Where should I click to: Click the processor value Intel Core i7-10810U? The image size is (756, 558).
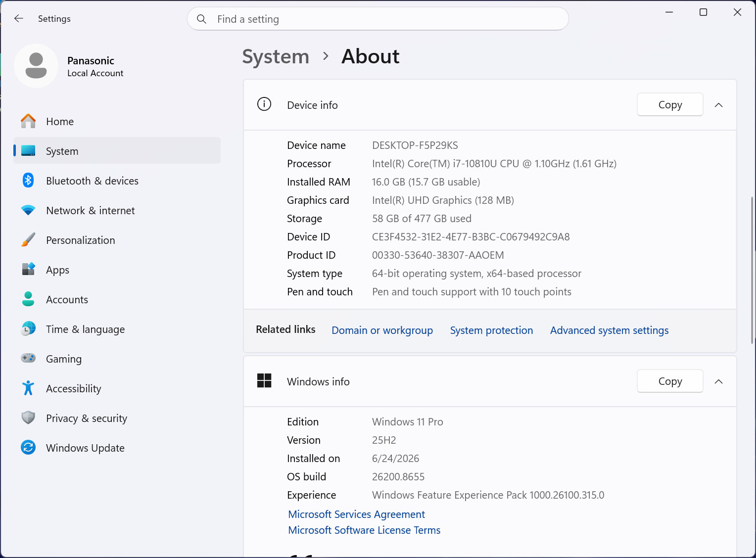point(494,163)
